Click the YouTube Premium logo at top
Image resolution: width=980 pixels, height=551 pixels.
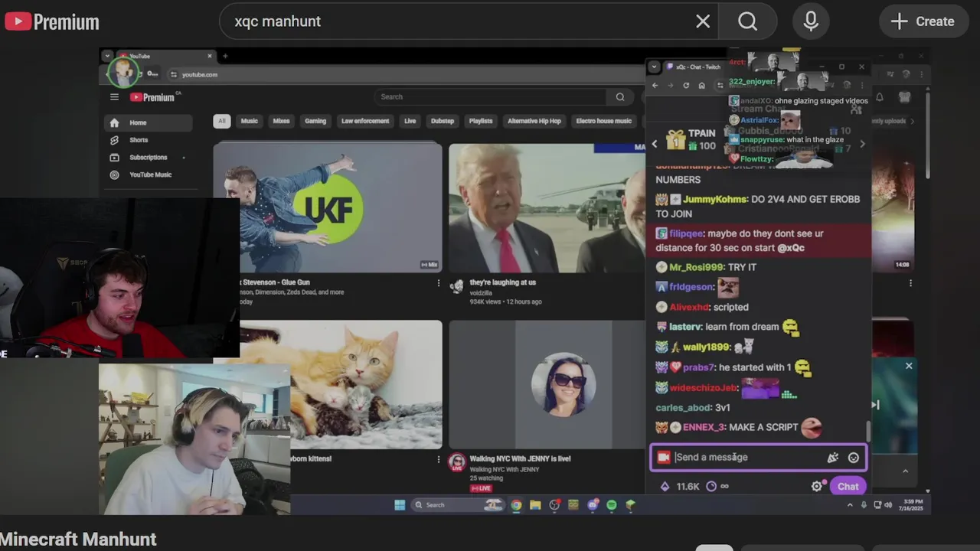(52, 21)
